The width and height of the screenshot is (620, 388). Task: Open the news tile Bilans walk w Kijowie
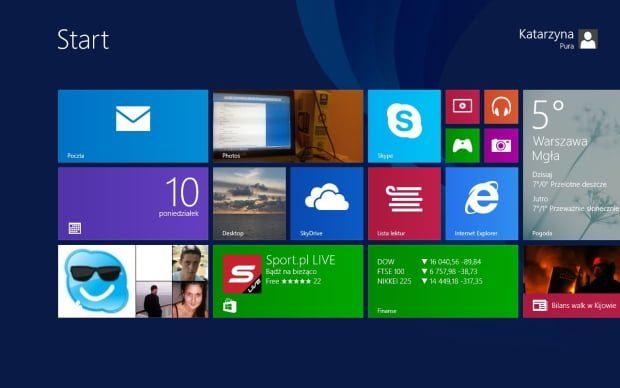point(571,281)
